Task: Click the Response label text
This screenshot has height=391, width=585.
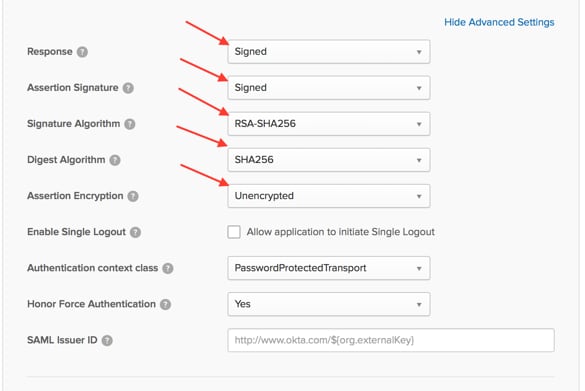Action: point(50,51)
